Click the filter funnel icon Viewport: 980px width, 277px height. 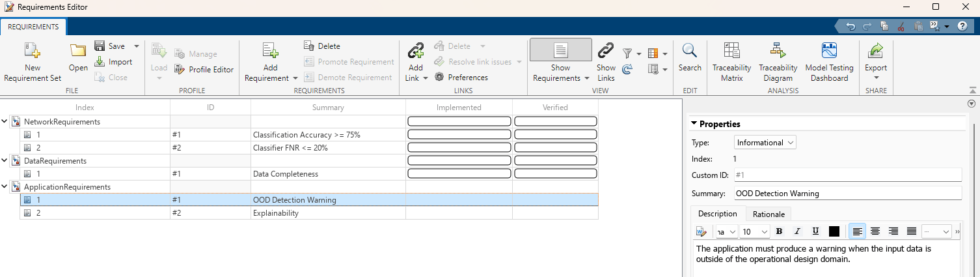click(x=627, y=53)
